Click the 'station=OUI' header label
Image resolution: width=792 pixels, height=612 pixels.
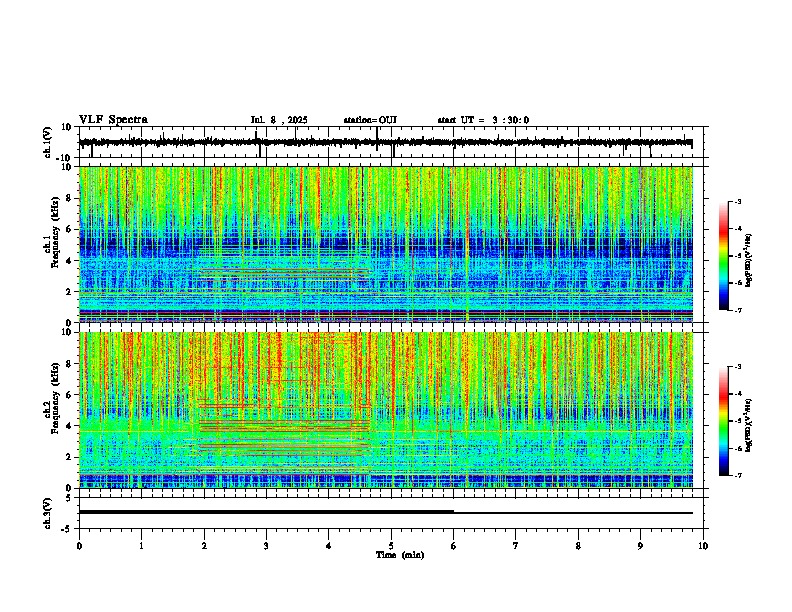370,120
